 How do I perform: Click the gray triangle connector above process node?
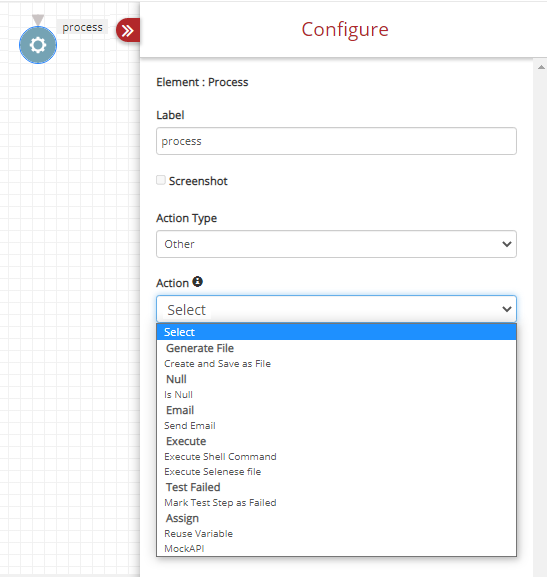(38, 20)
